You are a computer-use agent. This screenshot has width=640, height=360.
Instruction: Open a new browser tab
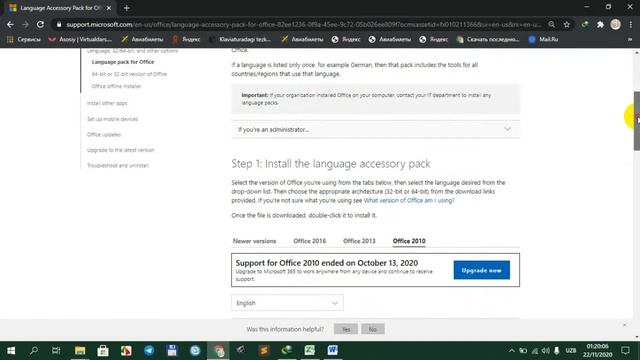pos(127,8)
